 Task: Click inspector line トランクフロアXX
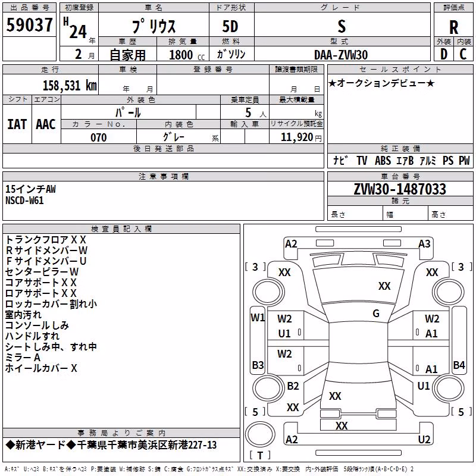click(x=46, y=240)
